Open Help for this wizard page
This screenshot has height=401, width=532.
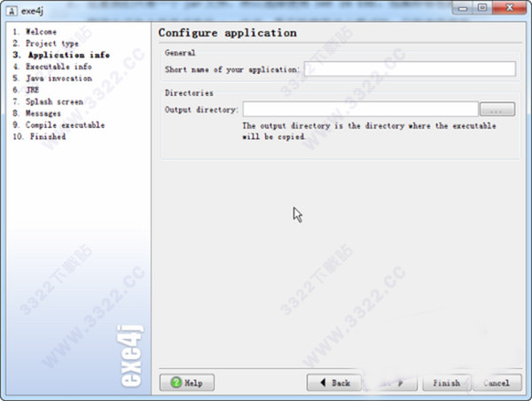[187, 382]
